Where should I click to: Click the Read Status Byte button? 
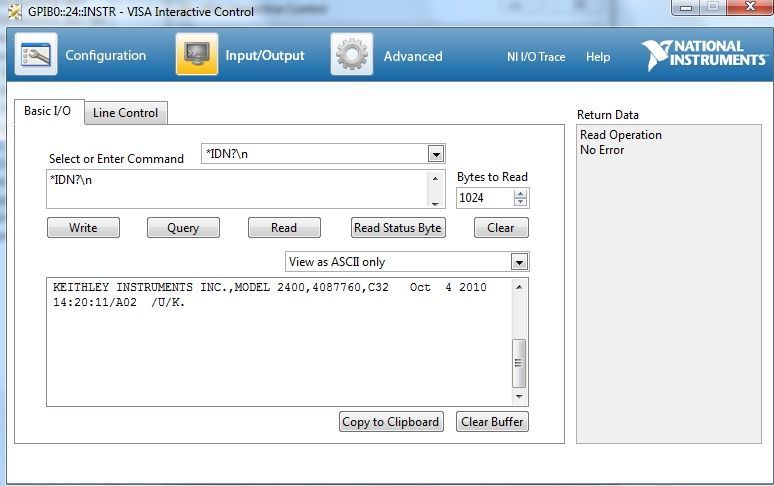398,227
